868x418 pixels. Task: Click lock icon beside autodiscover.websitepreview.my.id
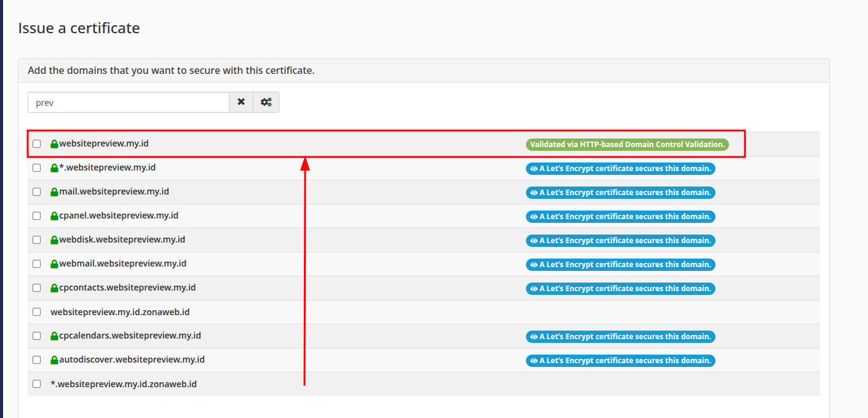pos(54,360)
